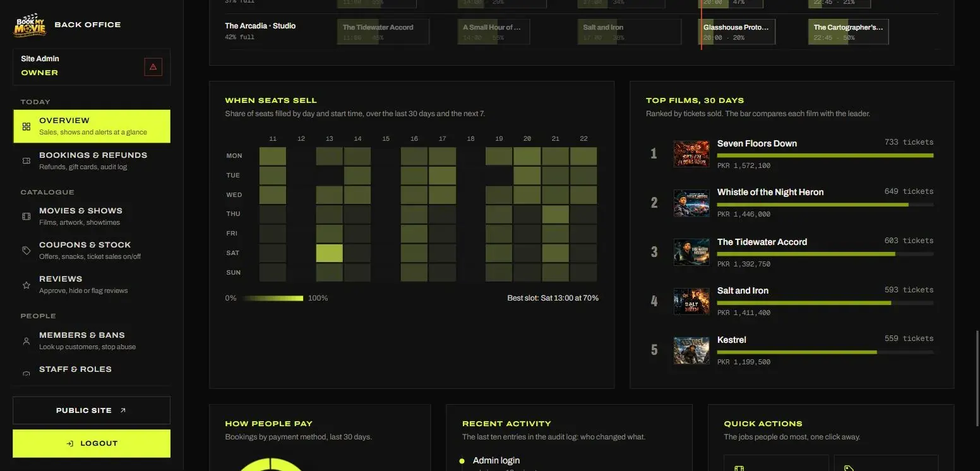Click the Movies & Shows film icon
The width and height of the screenshot is (980, 471).
point(27,217)
